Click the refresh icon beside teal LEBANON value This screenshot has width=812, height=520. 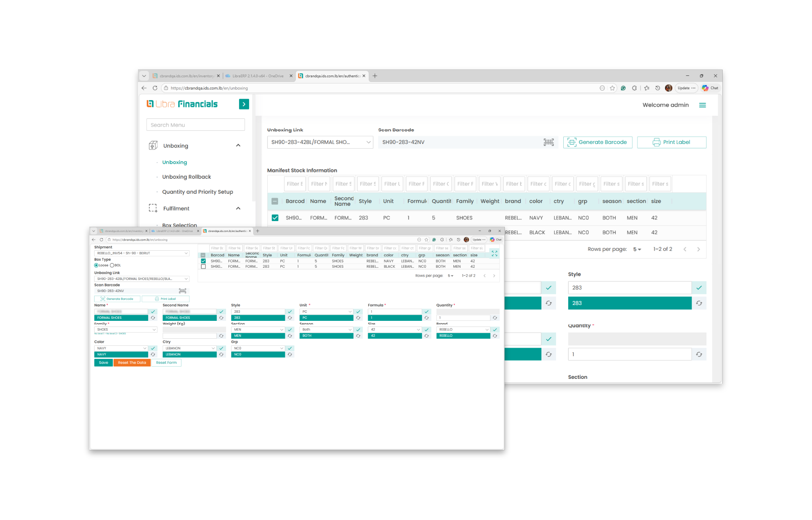tap(221, 354)
